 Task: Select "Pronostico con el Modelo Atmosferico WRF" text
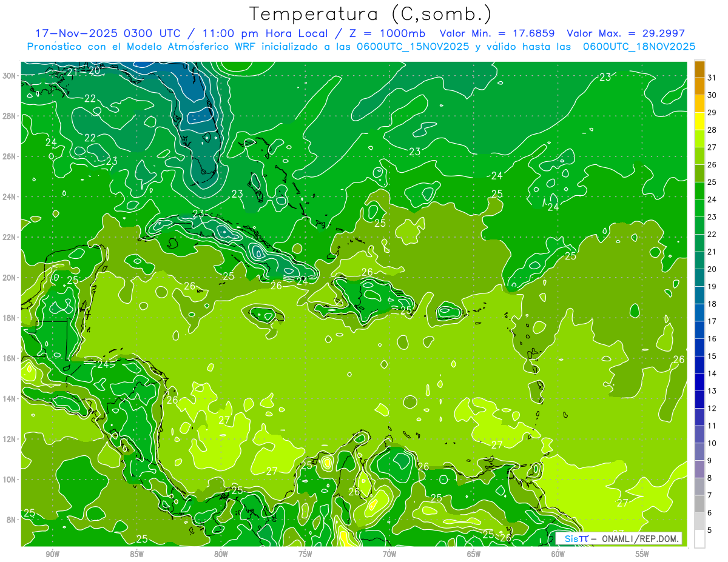(143, 47)
